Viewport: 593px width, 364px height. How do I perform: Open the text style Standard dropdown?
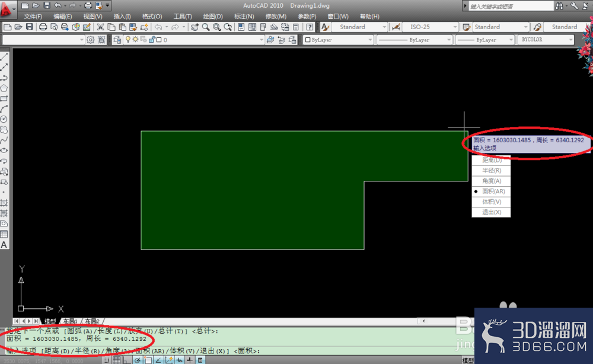pos(360,27)
